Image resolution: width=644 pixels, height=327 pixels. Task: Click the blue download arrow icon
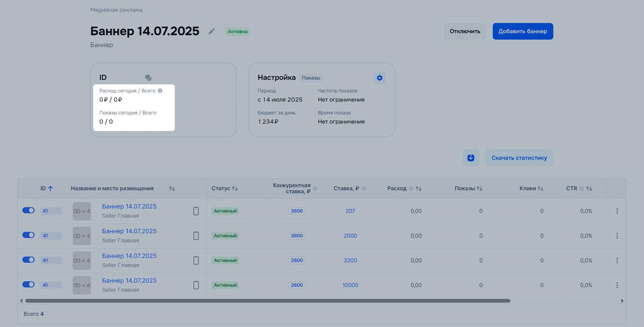click(471, 158)
